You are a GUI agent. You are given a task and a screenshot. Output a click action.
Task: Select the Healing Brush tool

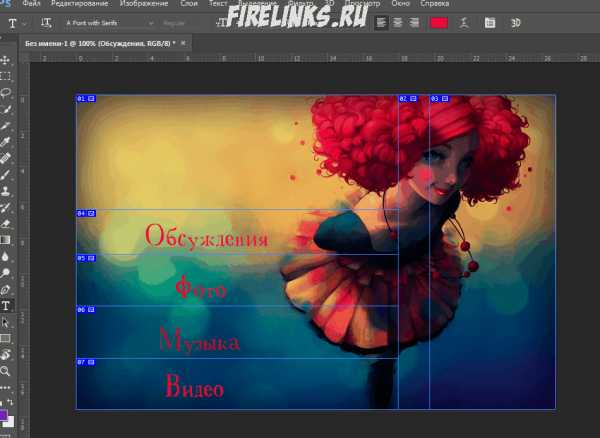click(5, 158)
